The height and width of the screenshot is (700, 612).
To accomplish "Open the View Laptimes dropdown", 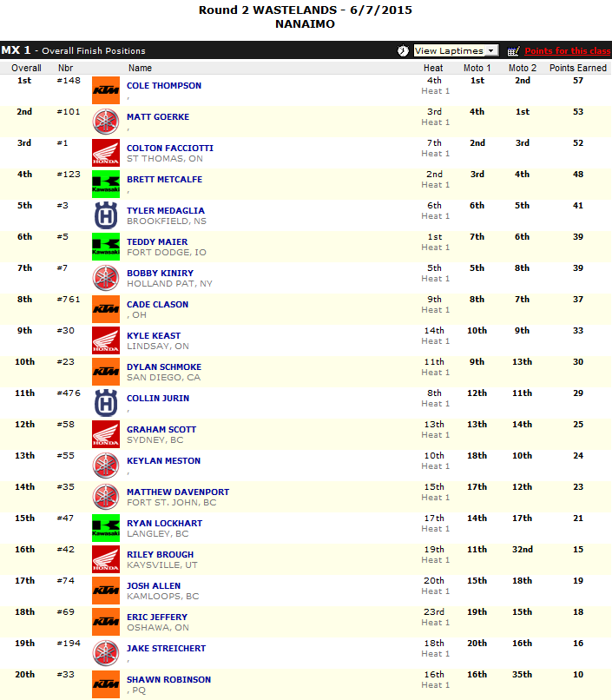I will (455, 51).
